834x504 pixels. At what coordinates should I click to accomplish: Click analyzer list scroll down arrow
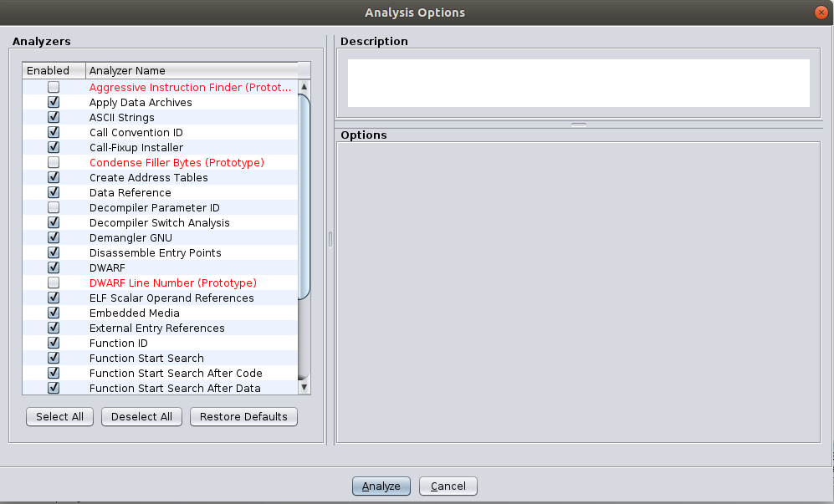304,388
